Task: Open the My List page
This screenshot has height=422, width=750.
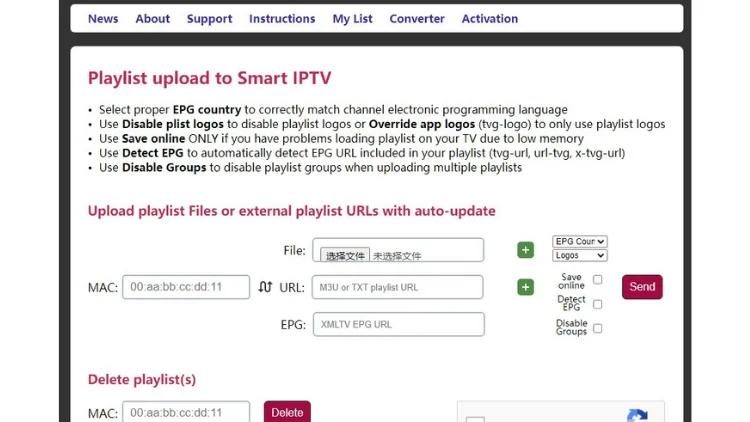Action: coord(353,19)
